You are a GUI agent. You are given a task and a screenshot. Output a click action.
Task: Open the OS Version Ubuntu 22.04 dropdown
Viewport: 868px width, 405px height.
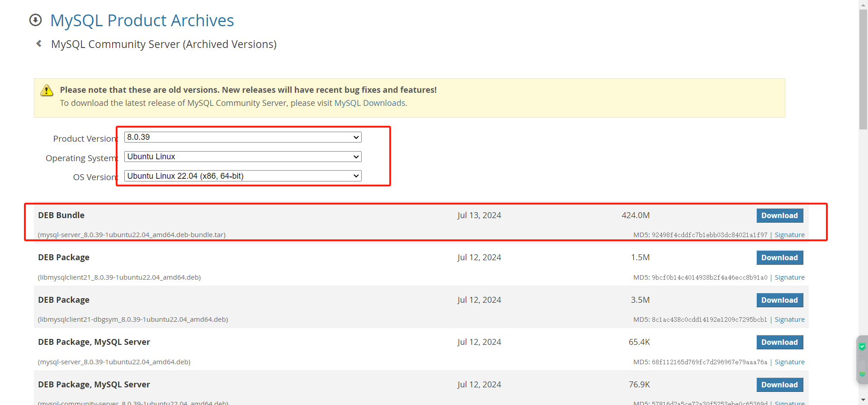[x=243, y=176]
